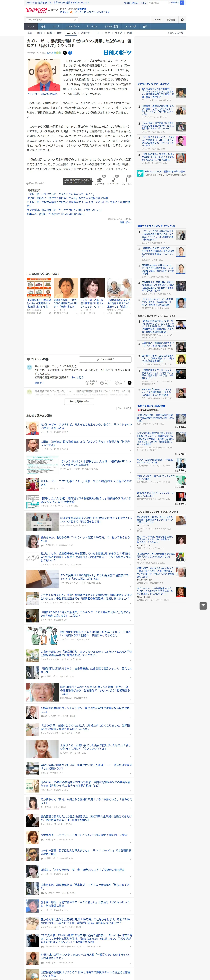210x980 pixels.
Task: Open article 太田光、初出演の超大物政治家から
Action: [85, 443]
